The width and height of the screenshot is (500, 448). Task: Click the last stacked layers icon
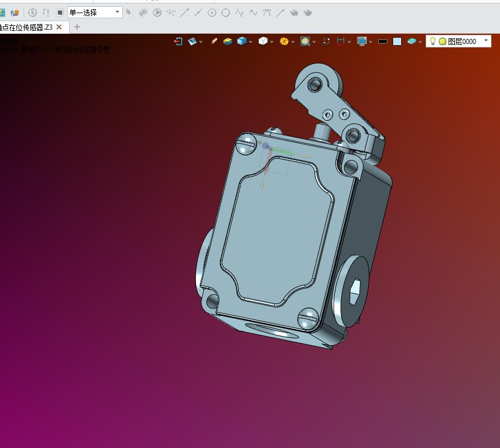[x=308, y=13]
